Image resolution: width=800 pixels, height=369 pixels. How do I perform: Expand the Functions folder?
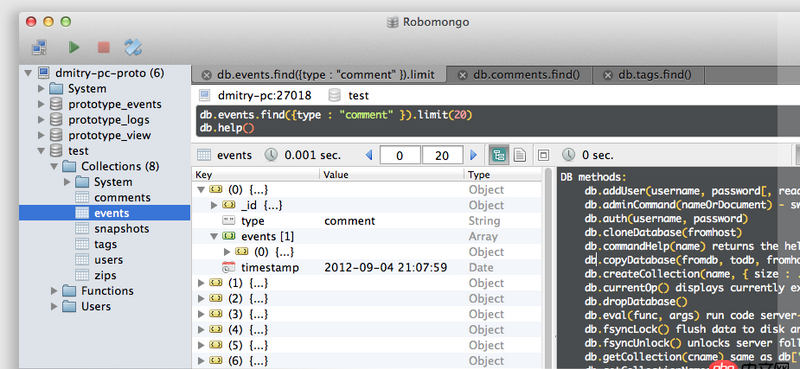point(54,291)
